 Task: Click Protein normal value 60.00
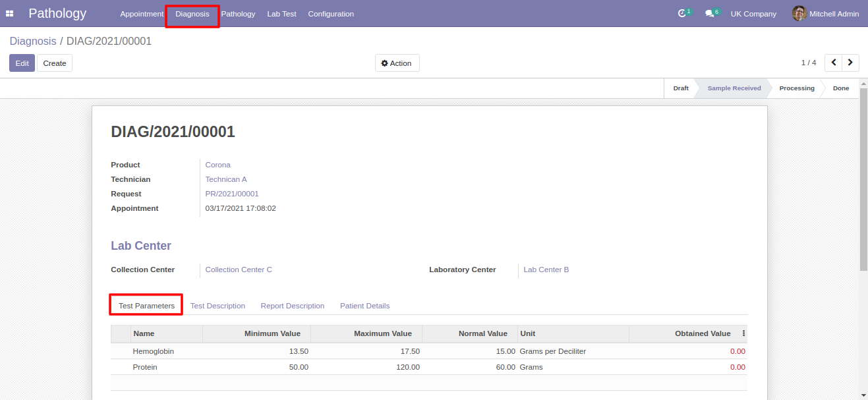click(x=506, y=367)
